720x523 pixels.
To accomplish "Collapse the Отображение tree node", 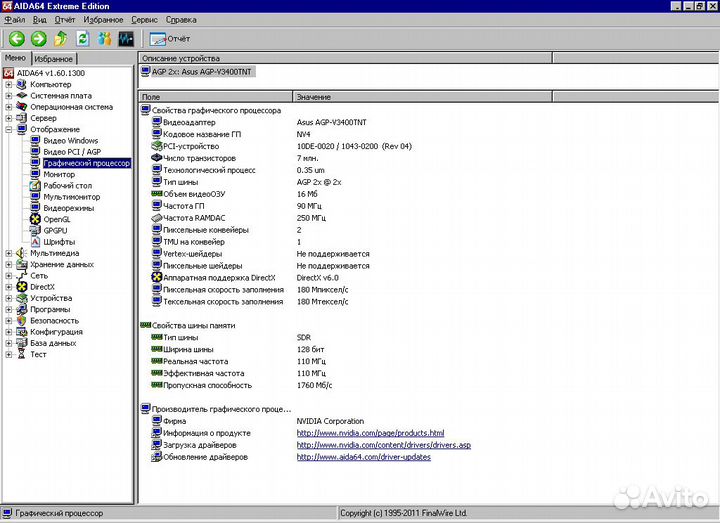I will (x=9, y=129).
